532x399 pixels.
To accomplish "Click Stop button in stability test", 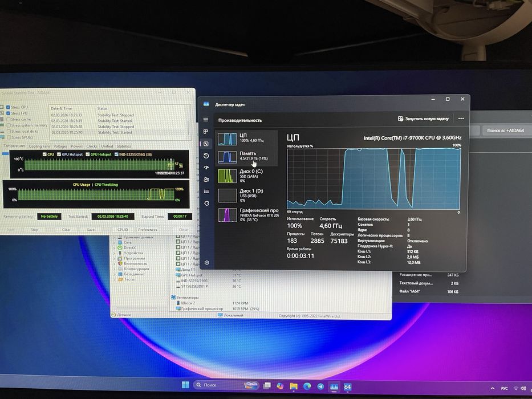I will [x=35, y=230].
